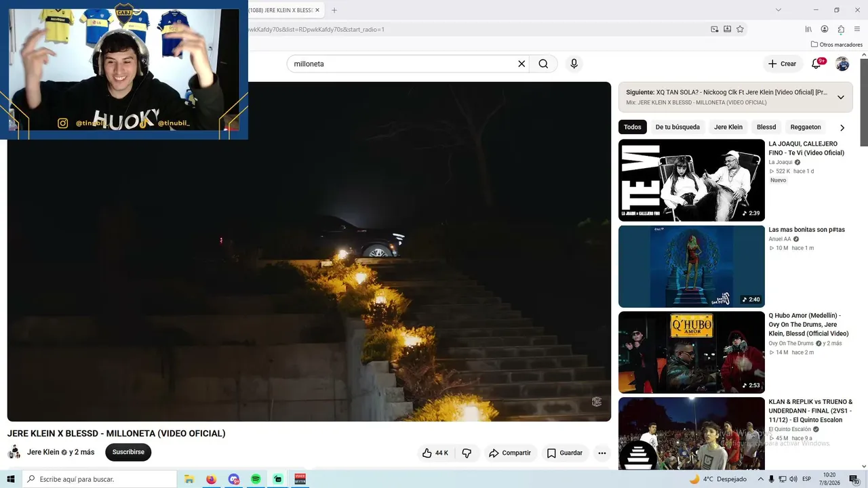Image resolution: width=868 pixels, height=488 pixels.
Task: Click the Windows taskbar search box
Action: tap(99, 479)
